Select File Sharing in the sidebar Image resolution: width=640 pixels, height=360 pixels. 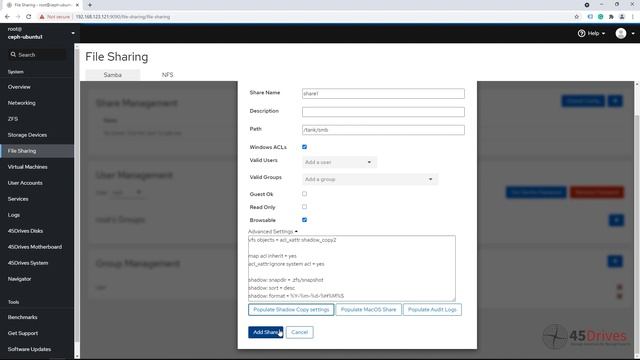click(x=22, y=151)
